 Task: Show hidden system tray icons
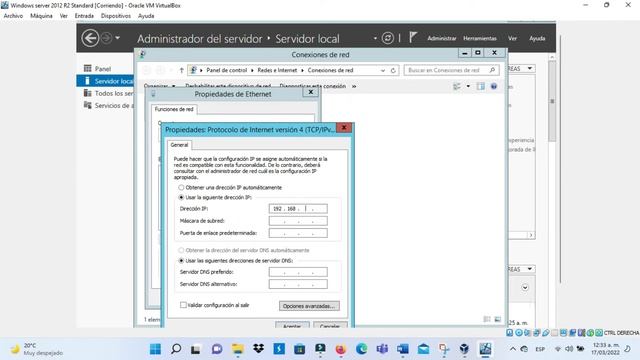pyautogui.click(x=513, y=349)
